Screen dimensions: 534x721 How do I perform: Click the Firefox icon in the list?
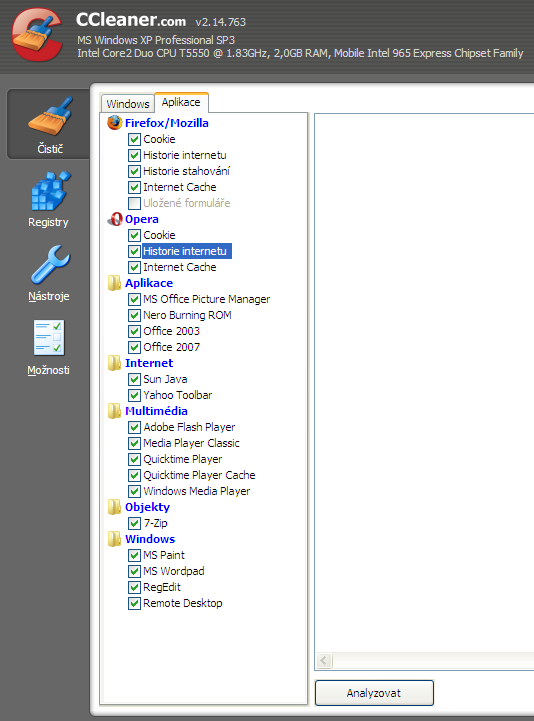click(115, 123)
